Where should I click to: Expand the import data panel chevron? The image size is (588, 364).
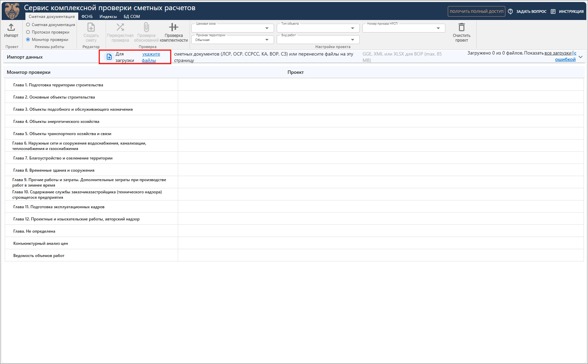pyautogui.click(x=581, y=57)
